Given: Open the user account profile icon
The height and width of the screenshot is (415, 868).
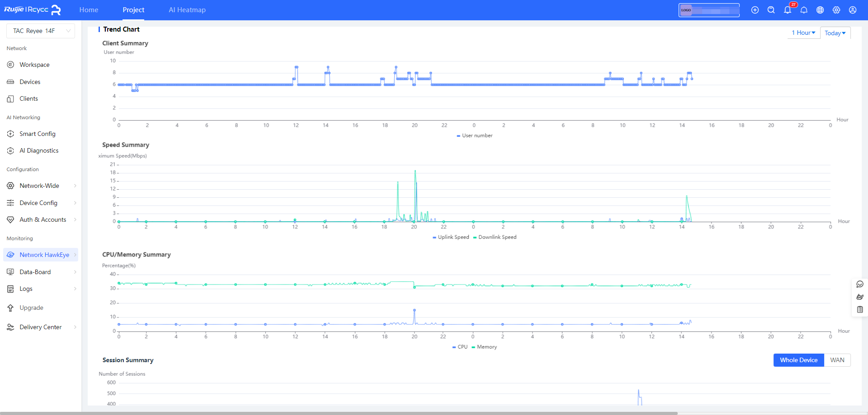Looking at the screenshot, I should click(853, 10).
